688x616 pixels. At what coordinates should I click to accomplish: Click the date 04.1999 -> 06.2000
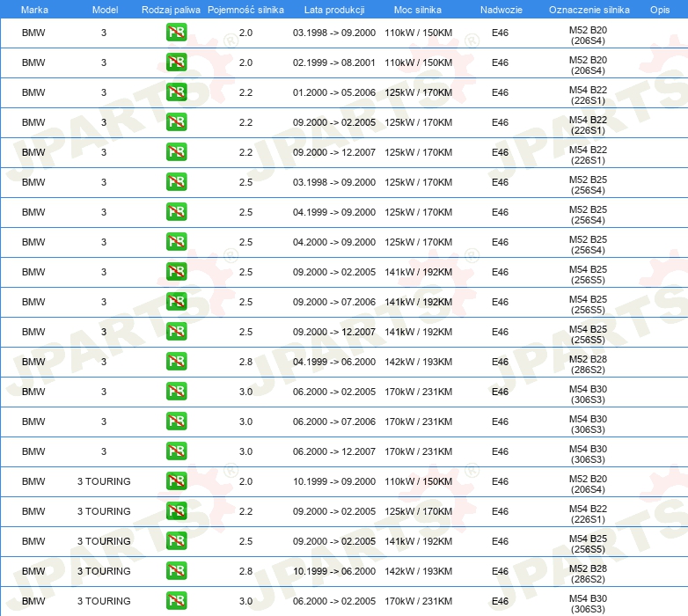click(x=334, y=362)
